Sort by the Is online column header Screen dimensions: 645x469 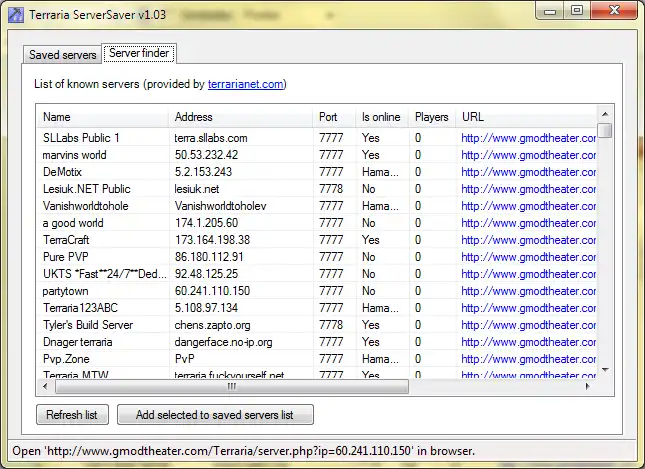(x=382, y=117)
